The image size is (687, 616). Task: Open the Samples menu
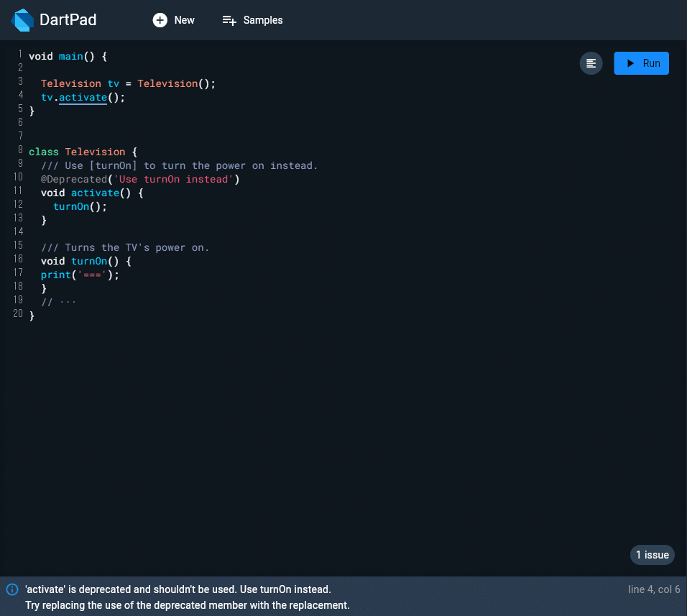tap(252, 20)
